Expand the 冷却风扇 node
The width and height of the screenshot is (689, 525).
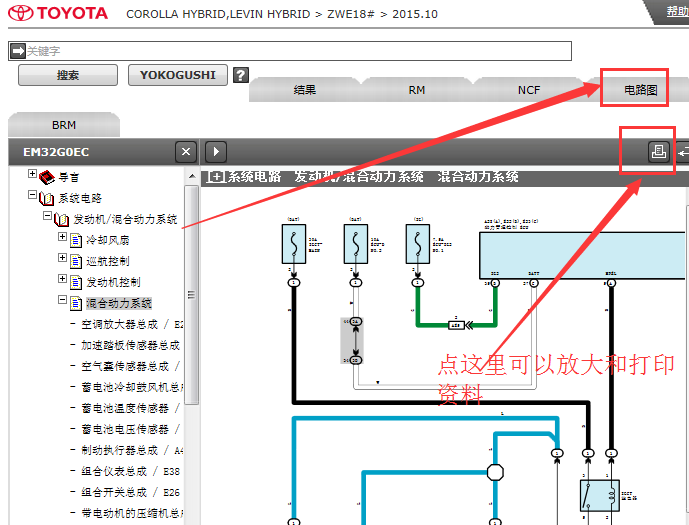point(62,236)
